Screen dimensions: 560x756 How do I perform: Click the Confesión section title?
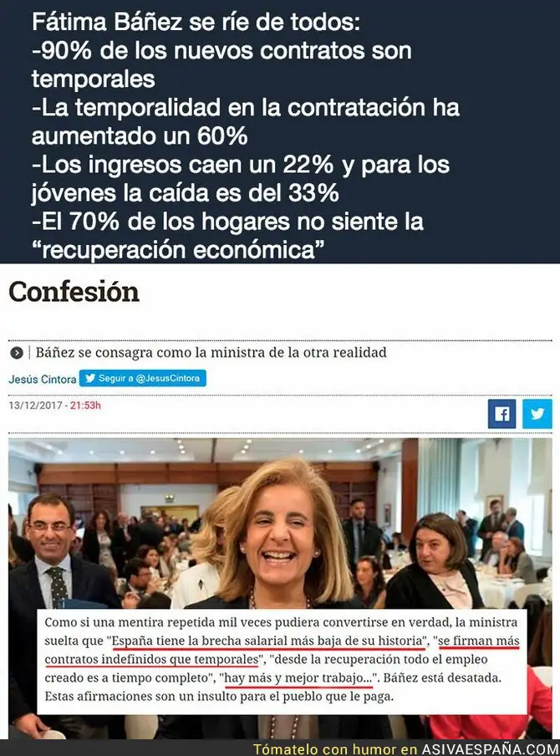(74, 292)
